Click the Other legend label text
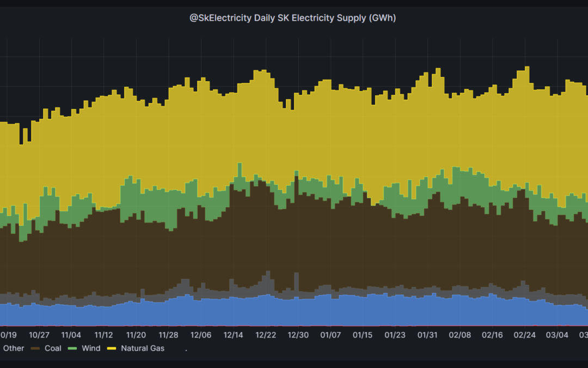Image resolution: width=588 pixels, height=368 pixels. [14, 348]
